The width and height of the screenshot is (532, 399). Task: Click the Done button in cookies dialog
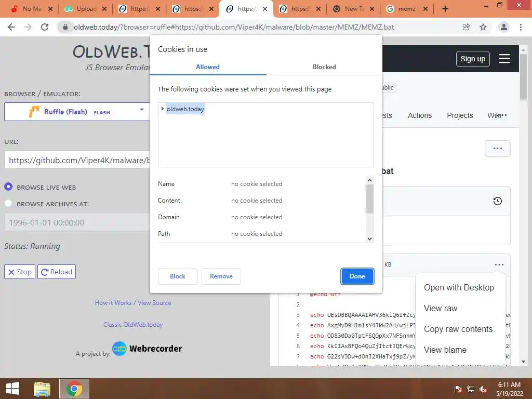pos(357,276)
